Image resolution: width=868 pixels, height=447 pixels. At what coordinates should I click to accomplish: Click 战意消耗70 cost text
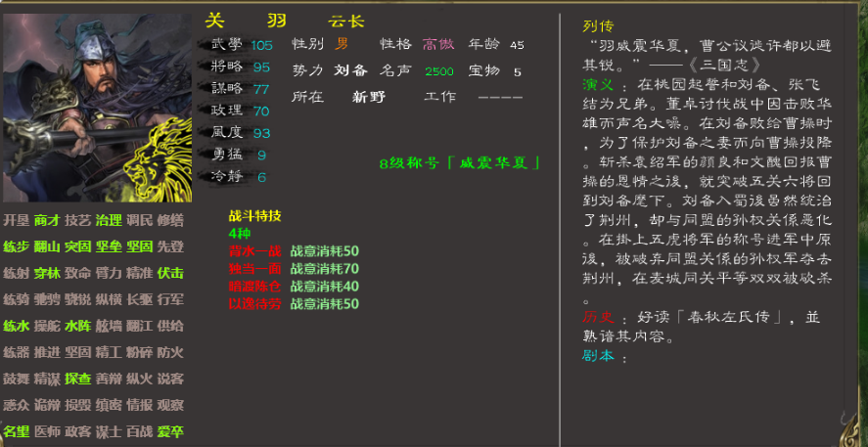pyautogui.click(x=324, y=269)
